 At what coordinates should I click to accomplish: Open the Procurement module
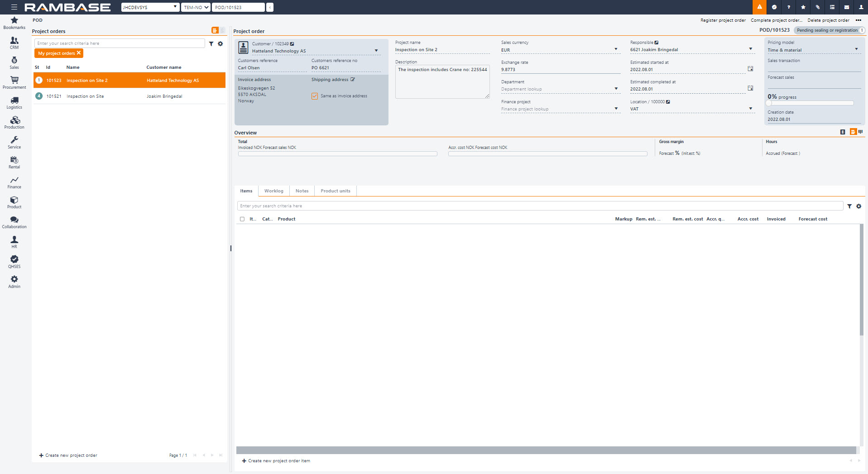click(x=14, y=83)
